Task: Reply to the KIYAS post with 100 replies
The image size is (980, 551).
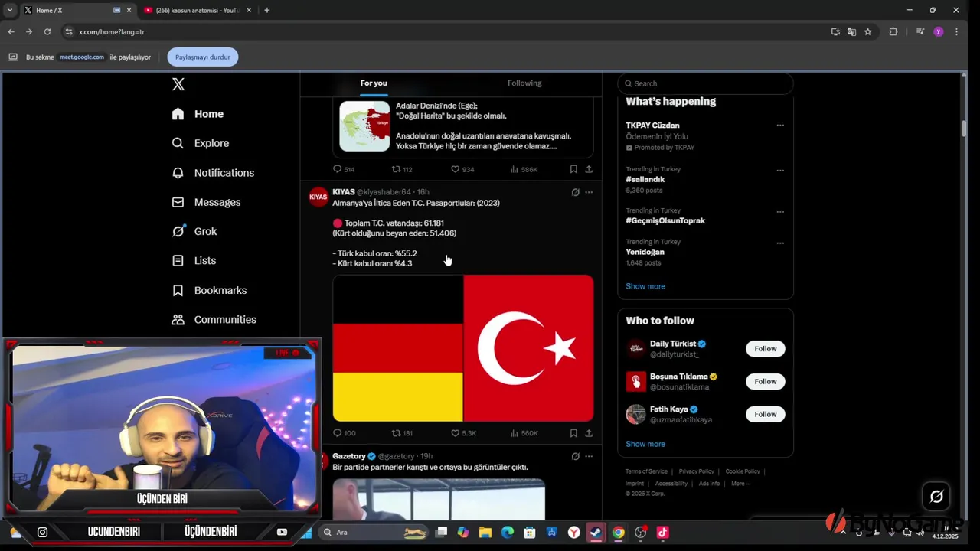Action: [x=345, y=433]
